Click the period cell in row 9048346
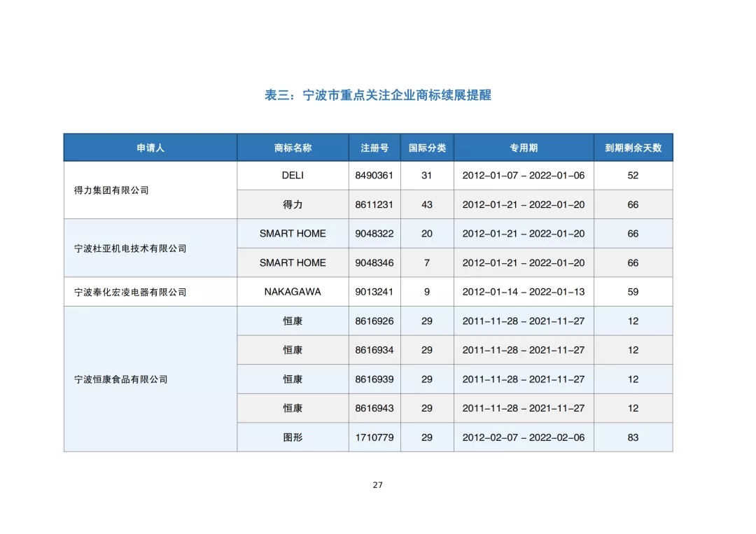The image size is (756, 534). tap(524, 262)
